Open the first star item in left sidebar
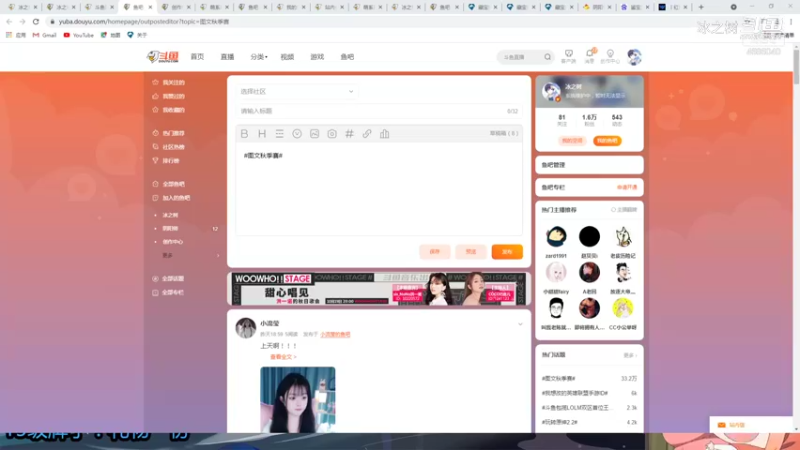Image resolution: width=800 pixels, height=450 pixels. (168, 82)
